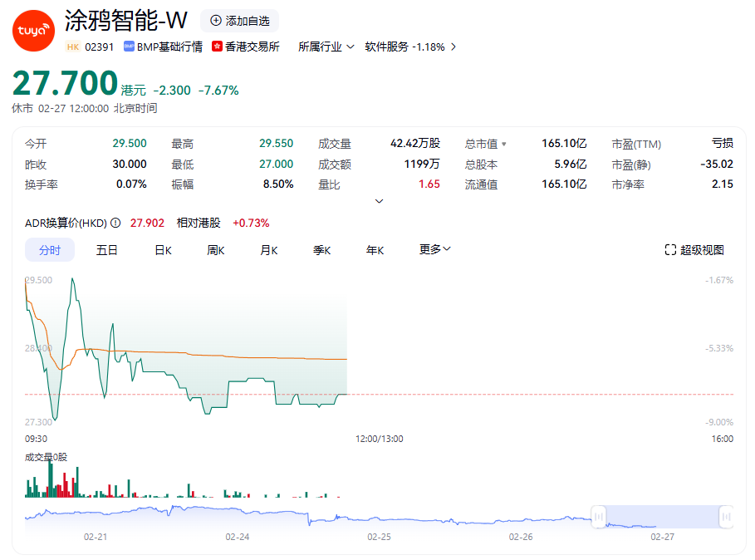Screen dimensions: 755x560
Task: Click the arrow next to 软件服务 -1.18%
Action: coord(453,47)
